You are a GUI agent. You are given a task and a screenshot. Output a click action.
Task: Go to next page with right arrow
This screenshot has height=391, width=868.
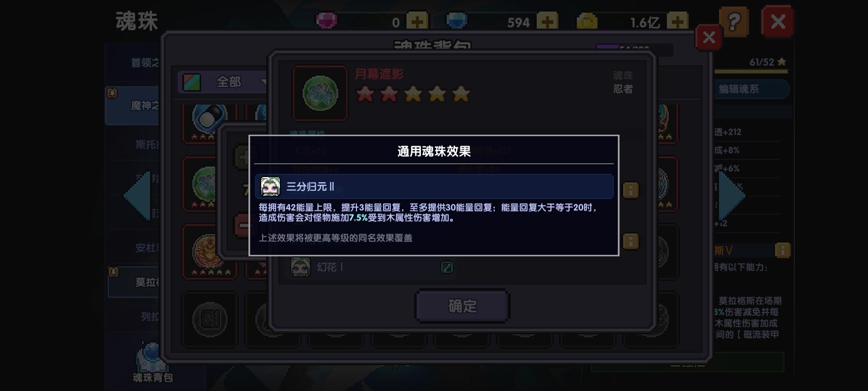pos(732,196)
